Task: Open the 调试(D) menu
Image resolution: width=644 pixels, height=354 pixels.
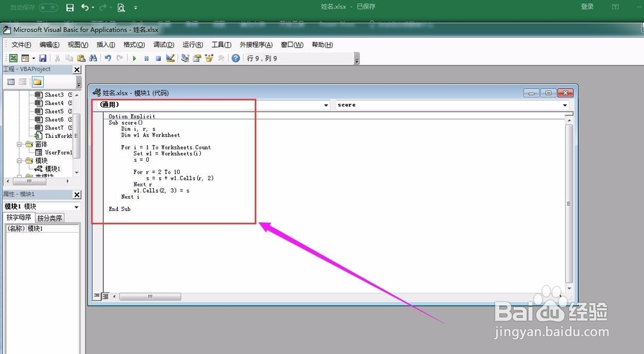Action: (x=164, y=45)
